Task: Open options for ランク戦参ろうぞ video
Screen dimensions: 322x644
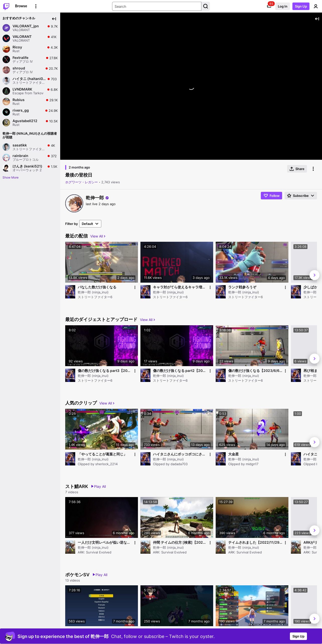Action: [285, 287]
